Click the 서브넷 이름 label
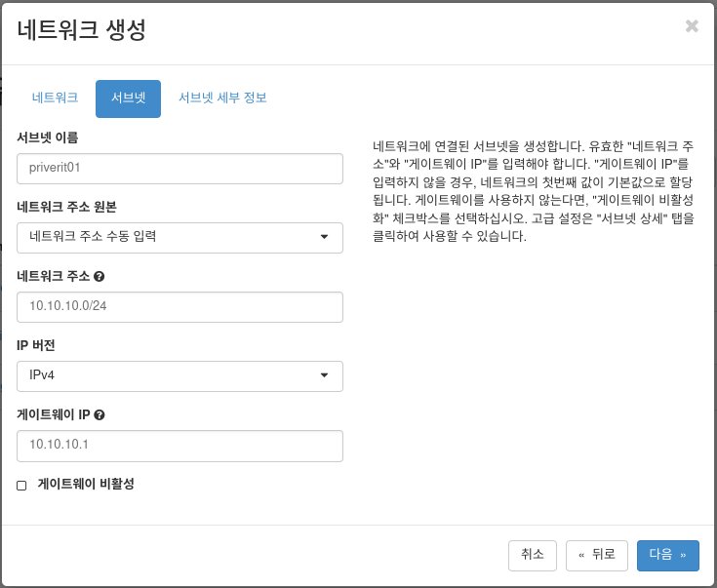Image resolution: width=717 pixels, height=588 pixels. [x=48, y=137]
